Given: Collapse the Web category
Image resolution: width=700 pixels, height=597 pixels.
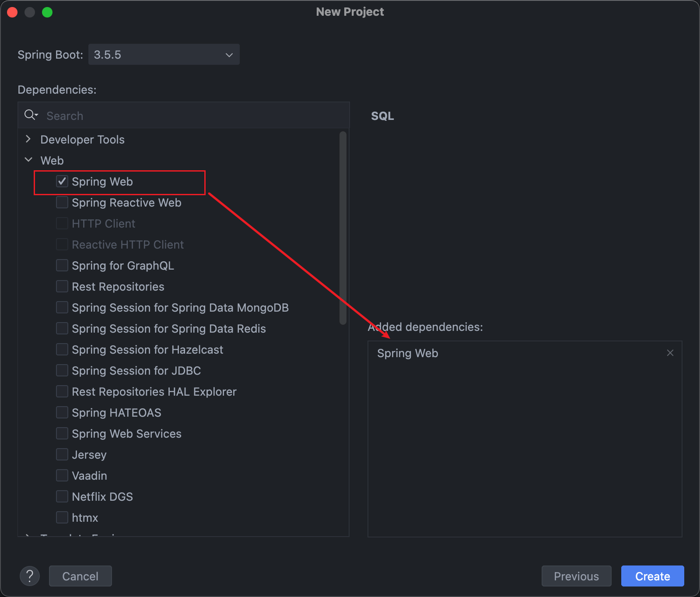Looking at the screenshot, I should pos(28,160).
